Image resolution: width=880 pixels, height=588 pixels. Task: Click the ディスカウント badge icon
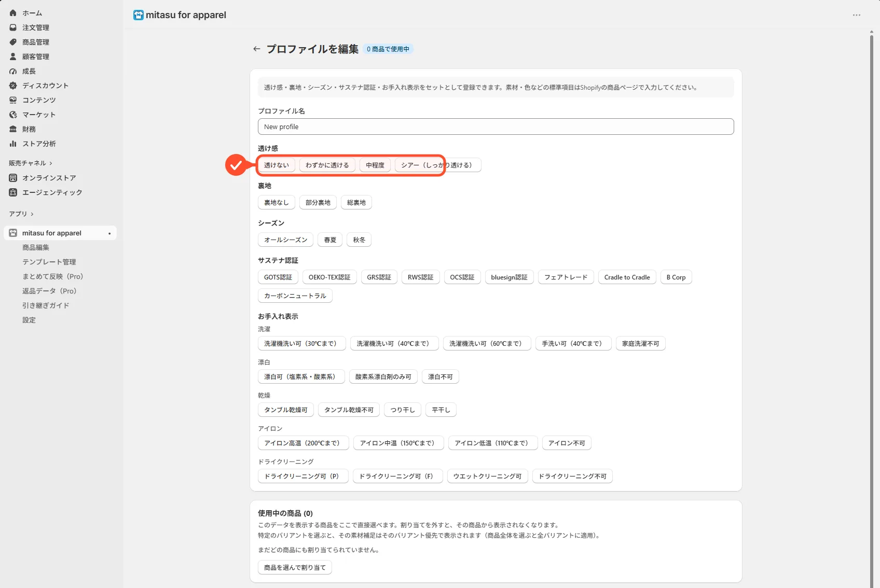tap(13, 86)
